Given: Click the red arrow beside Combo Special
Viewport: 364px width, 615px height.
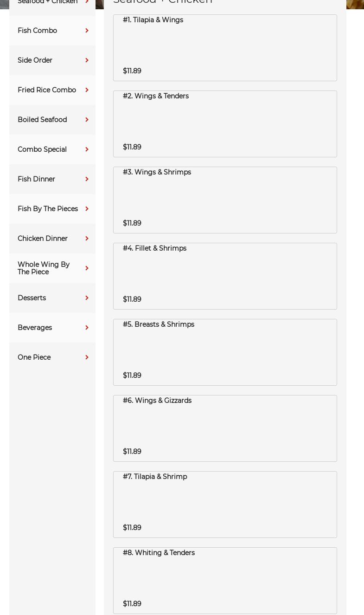Looking at the screenshot, I should [x=87, y=149].
